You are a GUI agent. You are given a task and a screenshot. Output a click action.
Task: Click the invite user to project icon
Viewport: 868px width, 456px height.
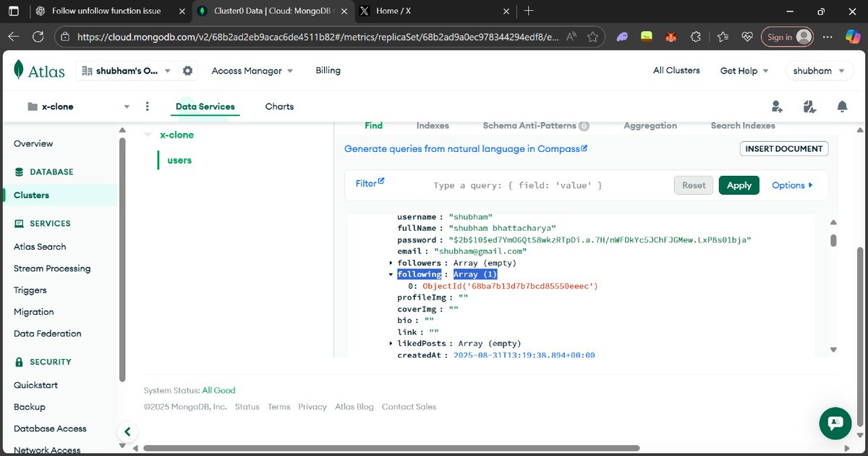click(x=778, y=107)
